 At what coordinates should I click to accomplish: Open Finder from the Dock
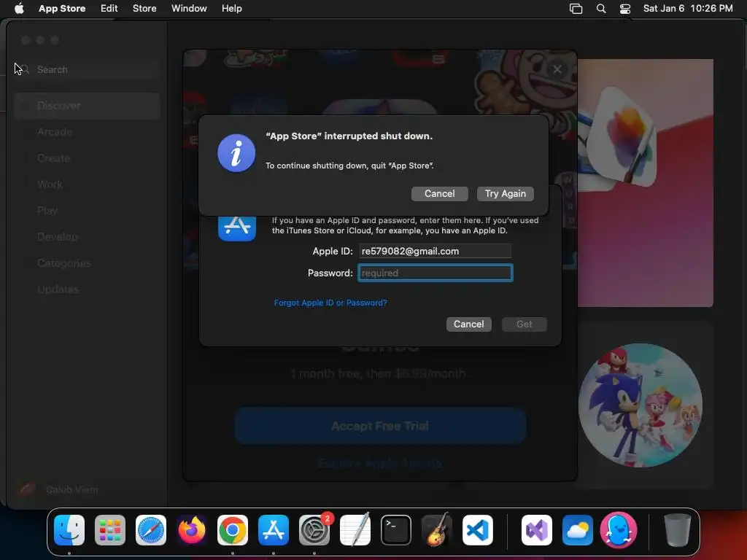click(69, 530)
